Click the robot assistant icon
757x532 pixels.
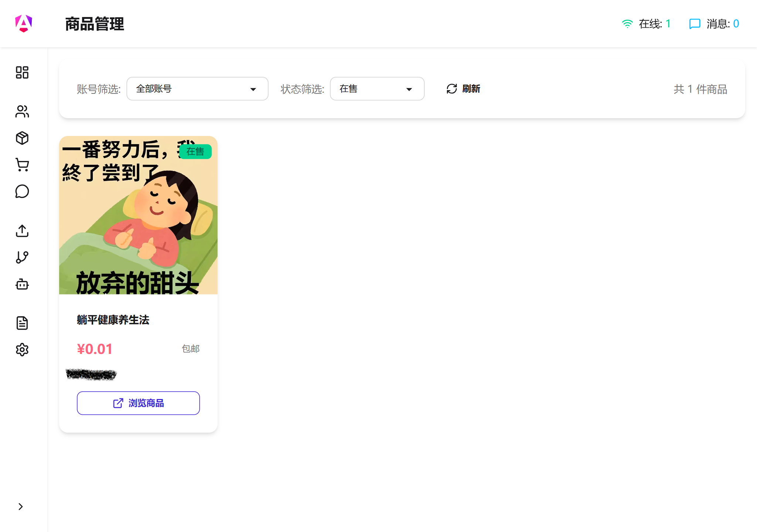pos(22,284)
